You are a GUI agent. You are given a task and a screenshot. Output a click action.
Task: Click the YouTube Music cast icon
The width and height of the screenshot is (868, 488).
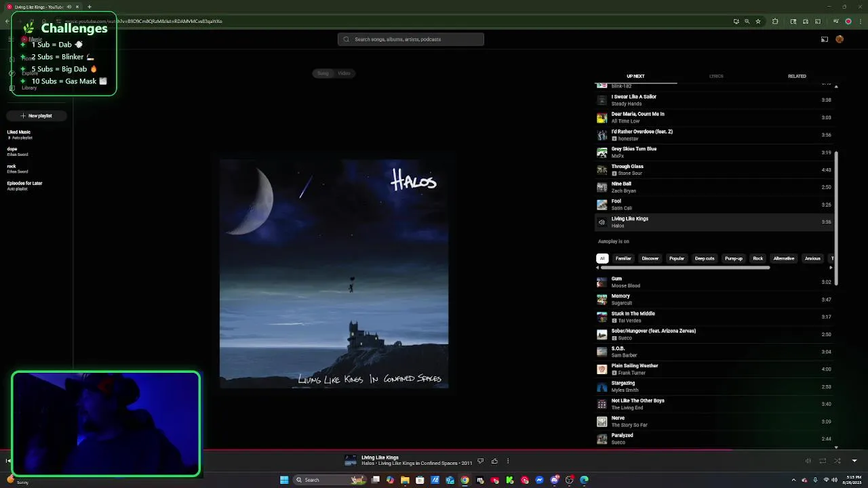[825, 39]
